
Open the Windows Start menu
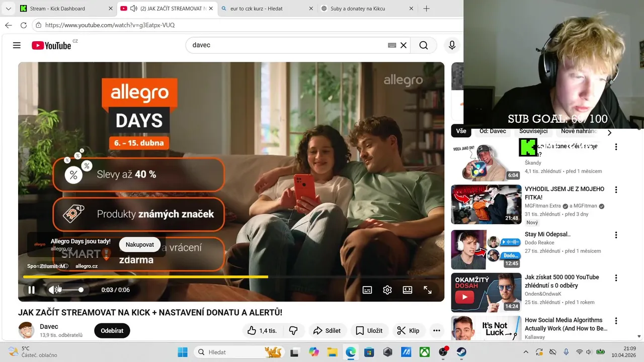[182, 352]
